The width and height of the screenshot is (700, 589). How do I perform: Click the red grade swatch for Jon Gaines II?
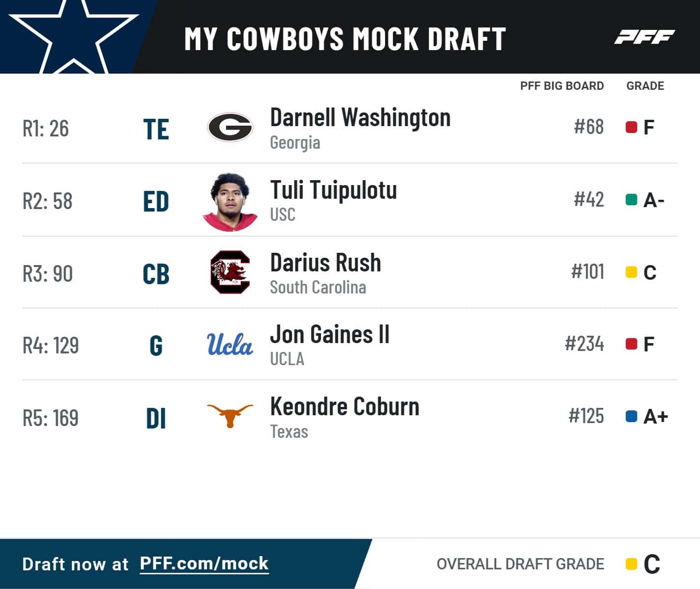pyautogui.click(x=631, y=344)
